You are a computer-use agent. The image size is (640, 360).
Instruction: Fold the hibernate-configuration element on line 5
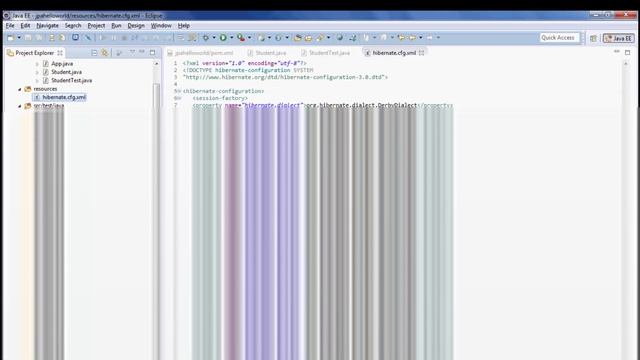pyautogui.click(x=179, y=91)
